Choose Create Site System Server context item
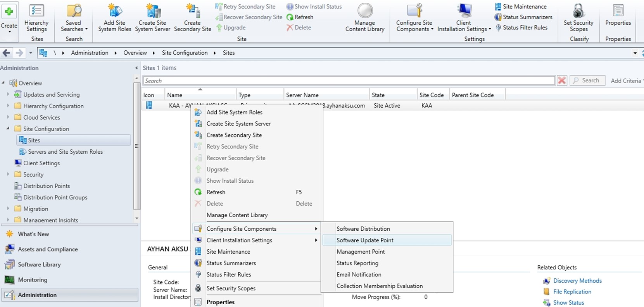 257,123
